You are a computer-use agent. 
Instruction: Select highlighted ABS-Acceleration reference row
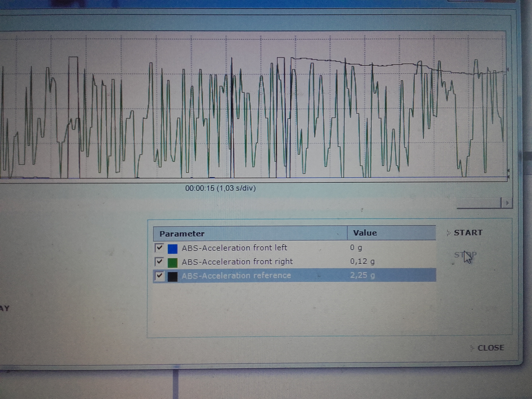tap(236, 275)
